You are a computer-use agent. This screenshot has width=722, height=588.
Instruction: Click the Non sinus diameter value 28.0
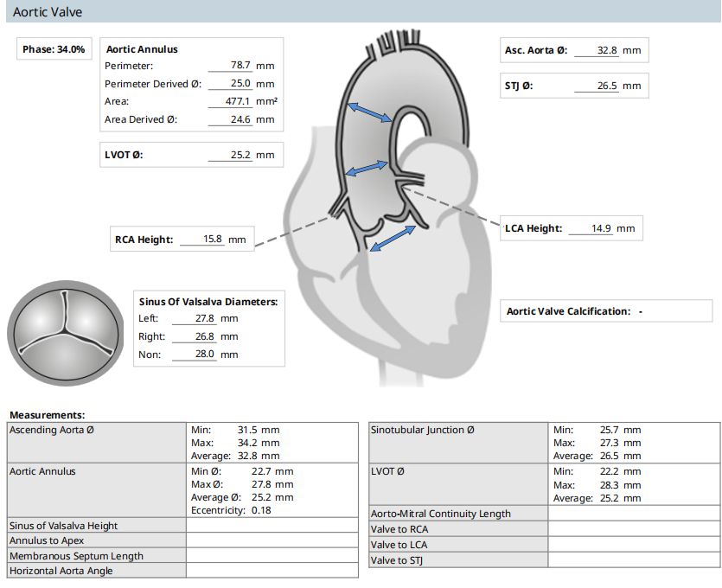(x=193, y=355)
